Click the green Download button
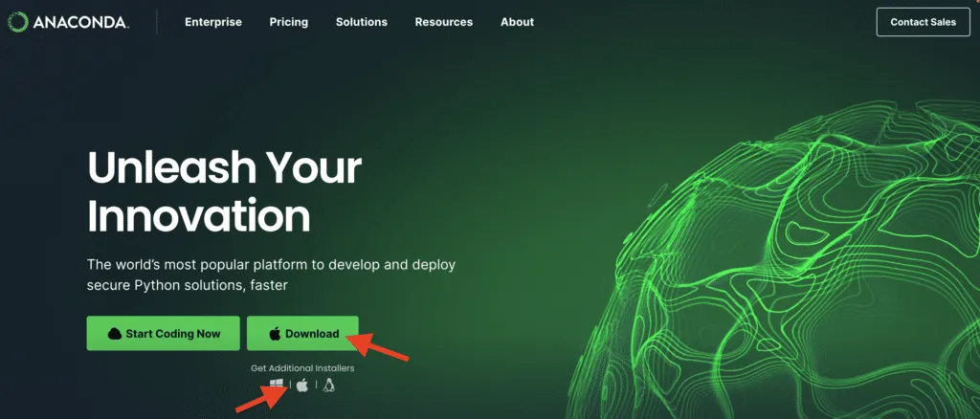 [x=302, y=334]
